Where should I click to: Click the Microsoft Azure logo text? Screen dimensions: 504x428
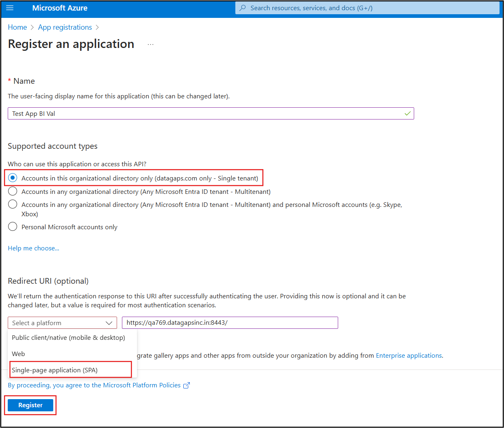pos(60,8)
